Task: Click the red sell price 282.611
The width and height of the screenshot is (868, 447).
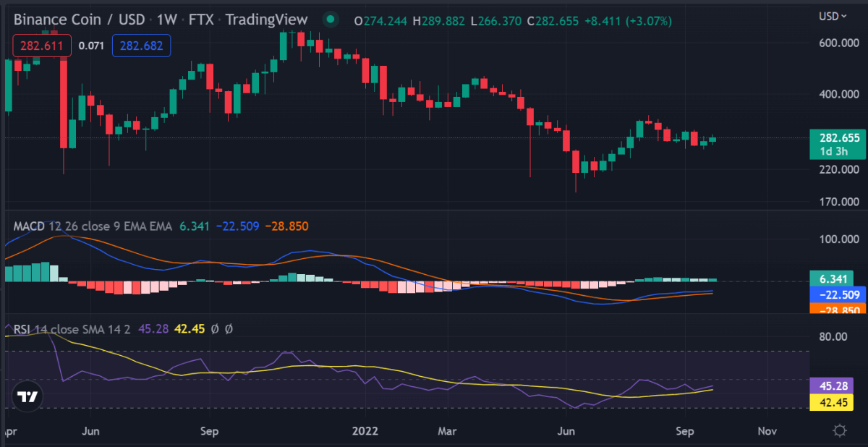Action: [43, 46]
